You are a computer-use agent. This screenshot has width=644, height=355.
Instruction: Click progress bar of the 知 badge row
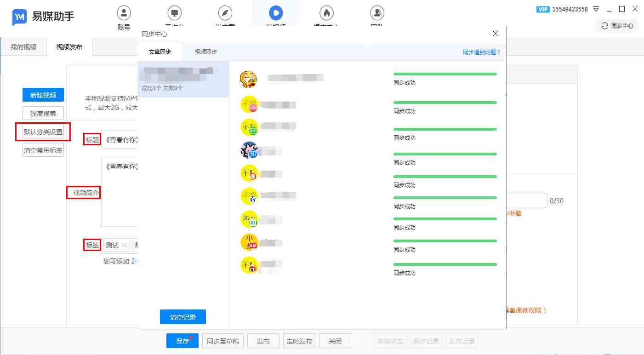445,154
